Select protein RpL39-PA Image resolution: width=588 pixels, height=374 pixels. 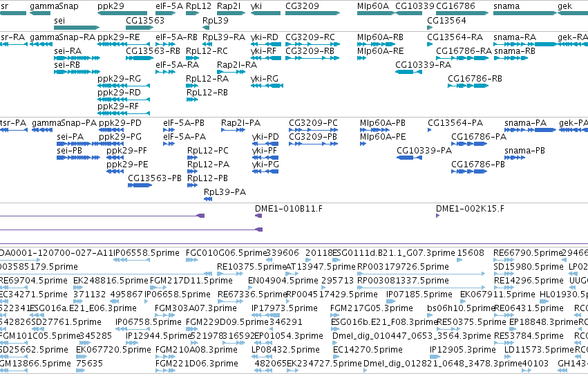pos(225,192)
